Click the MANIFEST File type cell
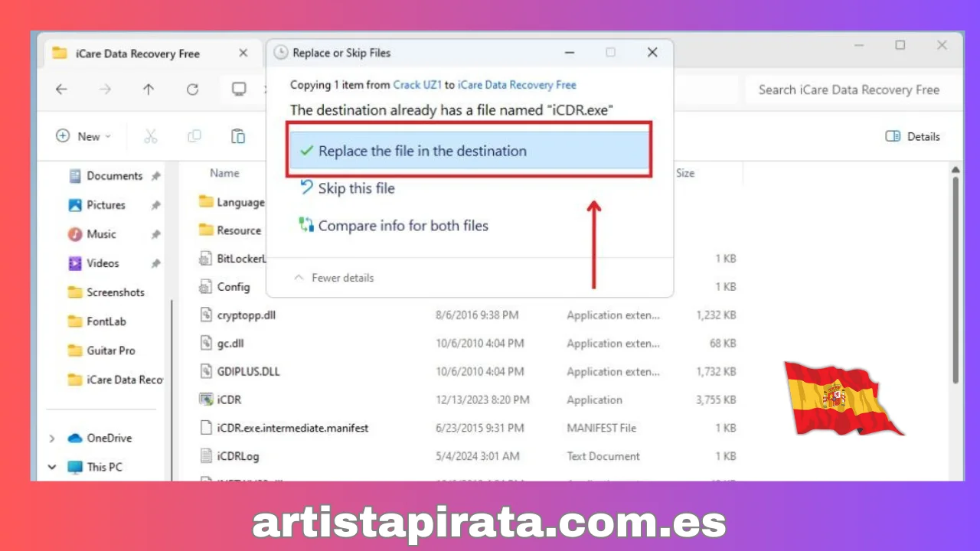Viewport: 980px width, 551px height. (602, 428)
